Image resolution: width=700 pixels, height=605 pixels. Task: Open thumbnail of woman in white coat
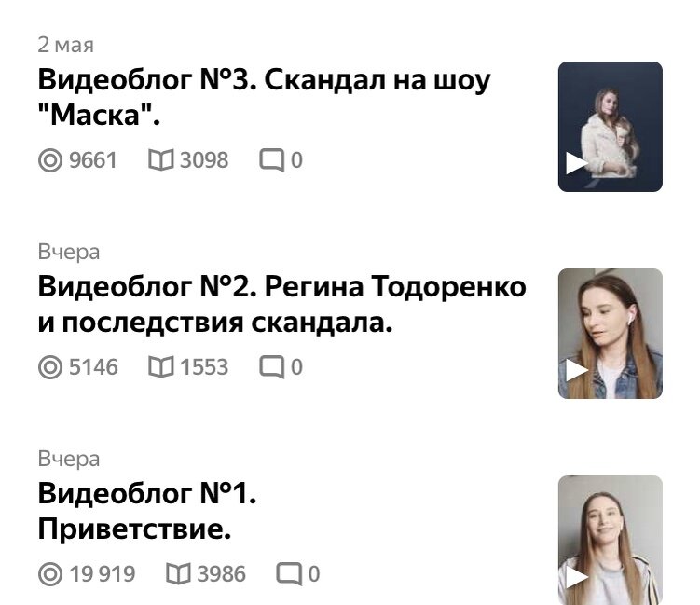click(611, 127)
